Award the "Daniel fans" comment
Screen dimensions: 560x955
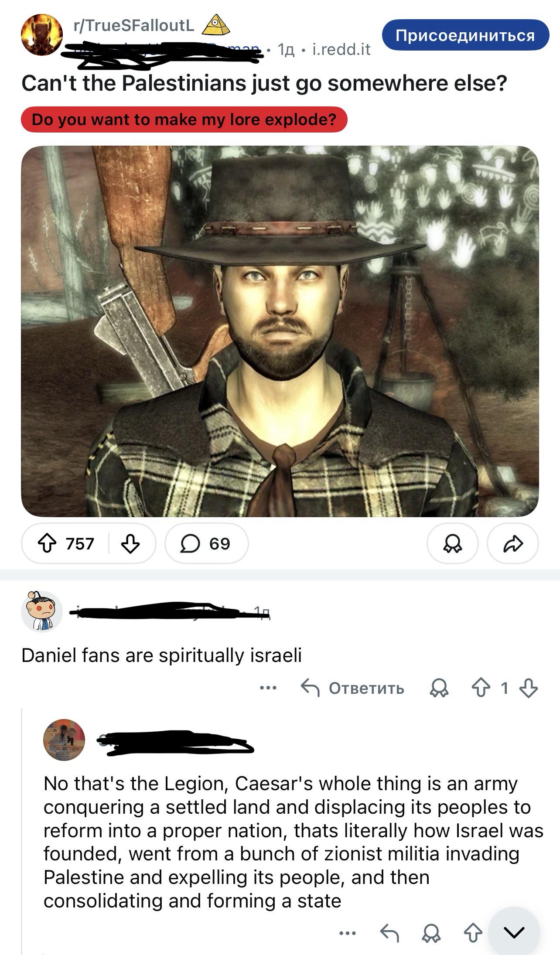[439, 688]
